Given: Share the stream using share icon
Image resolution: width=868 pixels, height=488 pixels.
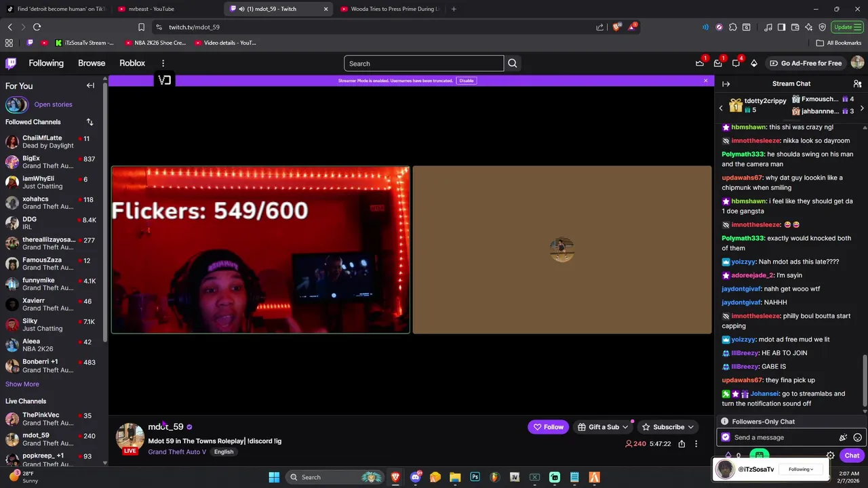Looking at the screenshot, I should click(682, 444).
